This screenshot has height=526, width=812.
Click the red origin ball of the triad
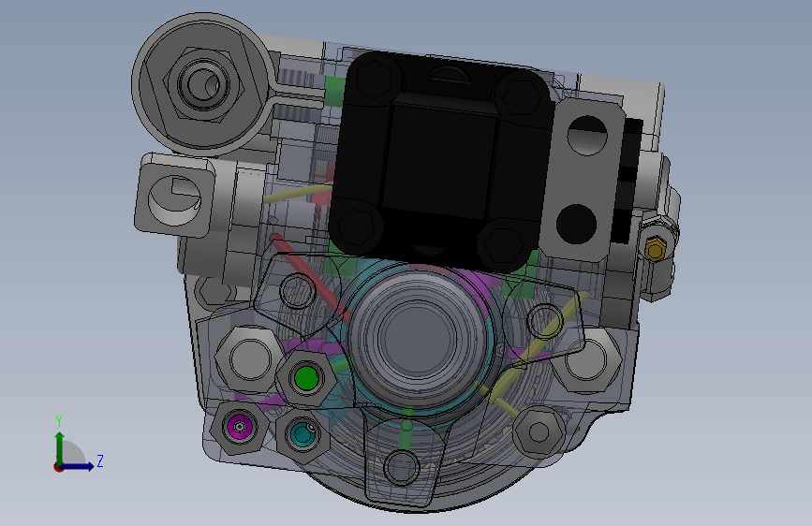click(x=58, y=467)
